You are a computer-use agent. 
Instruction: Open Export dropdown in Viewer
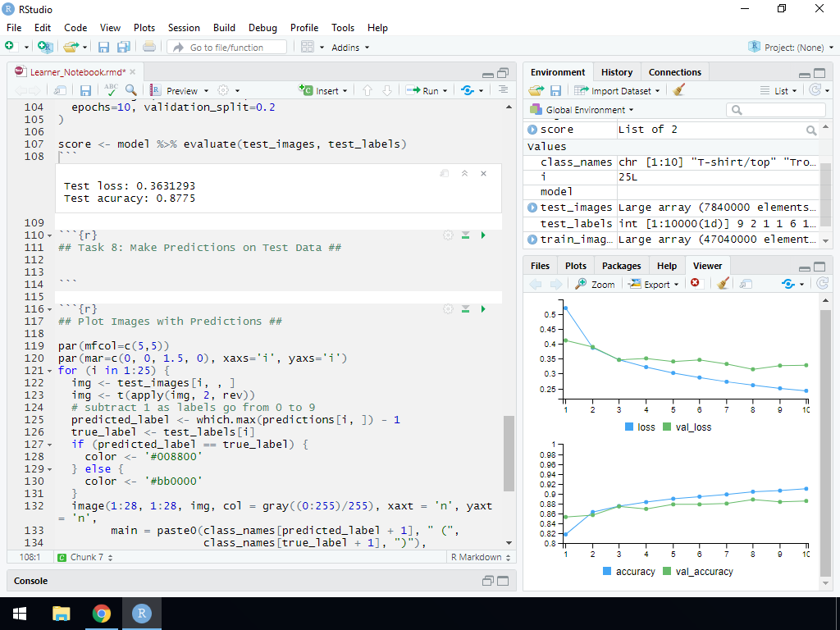pos(654,284)
